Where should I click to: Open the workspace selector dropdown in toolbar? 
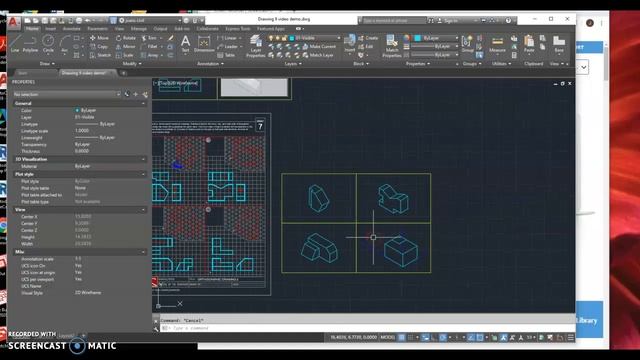[150, 20]
